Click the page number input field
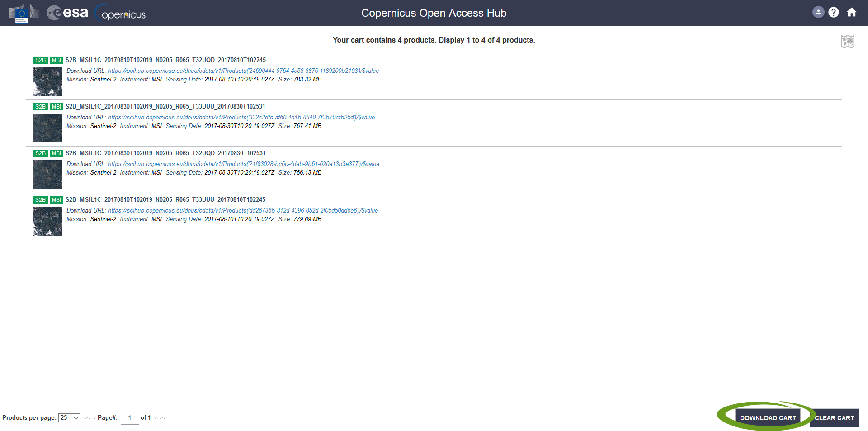 click(x=130, y=418)
